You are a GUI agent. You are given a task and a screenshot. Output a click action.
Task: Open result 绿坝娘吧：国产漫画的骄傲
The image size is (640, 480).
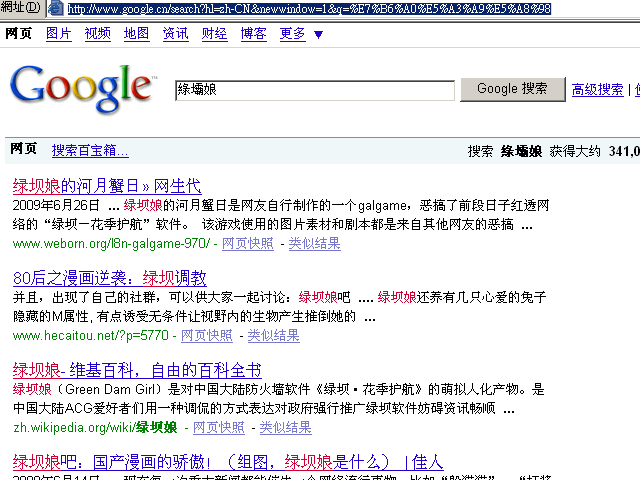pos(228,462)
